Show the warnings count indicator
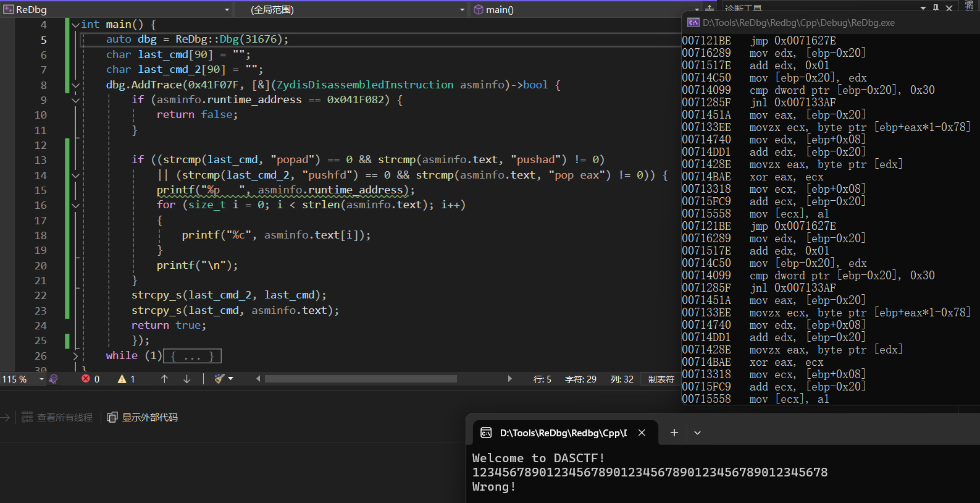This screenshot has width=980, height=503. pyautogui.click(x=127, y=379)
